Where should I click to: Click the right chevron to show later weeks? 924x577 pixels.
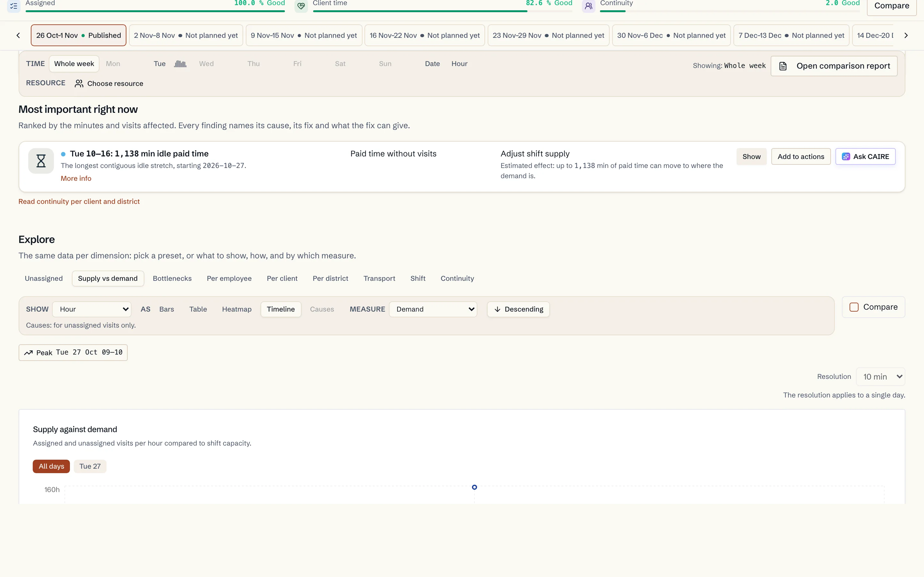click(x=906, y=36)
